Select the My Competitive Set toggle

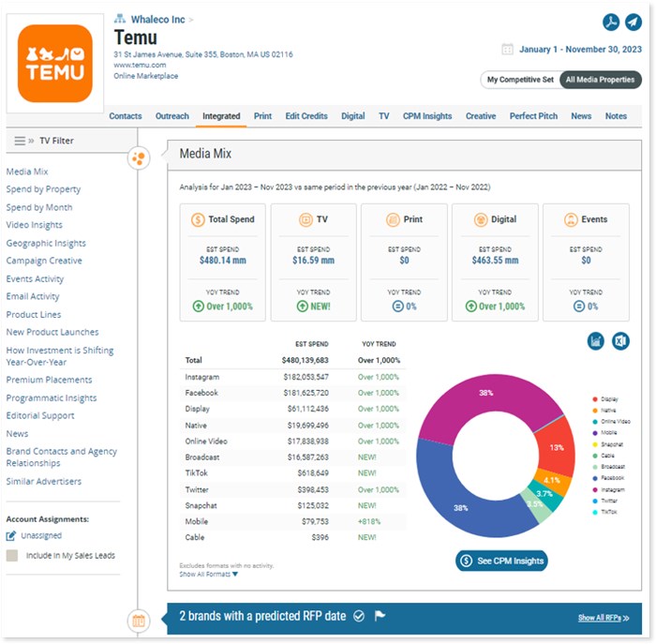[x=519, y=80]
